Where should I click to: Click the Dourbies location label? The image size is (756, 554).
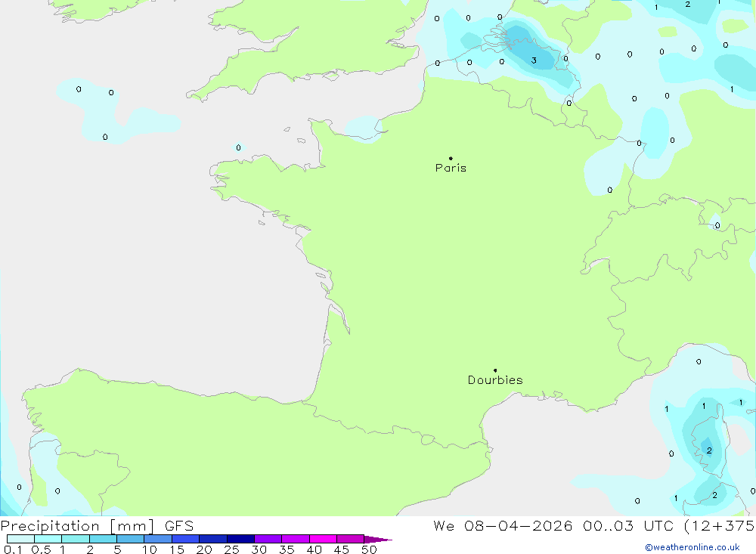click(495, 380)
